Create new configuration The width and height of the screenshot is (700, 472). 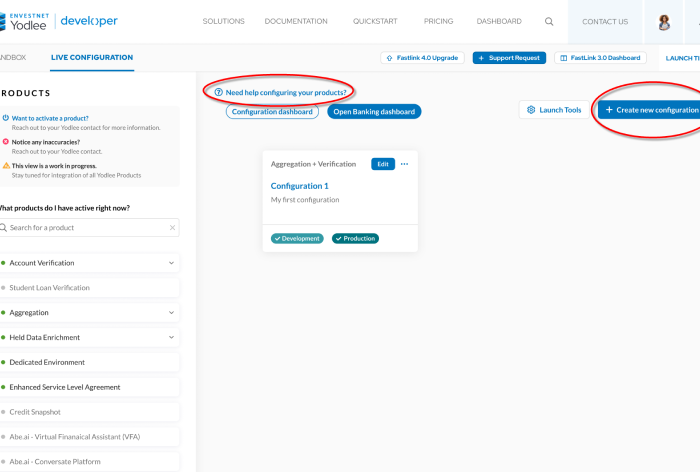649,110
